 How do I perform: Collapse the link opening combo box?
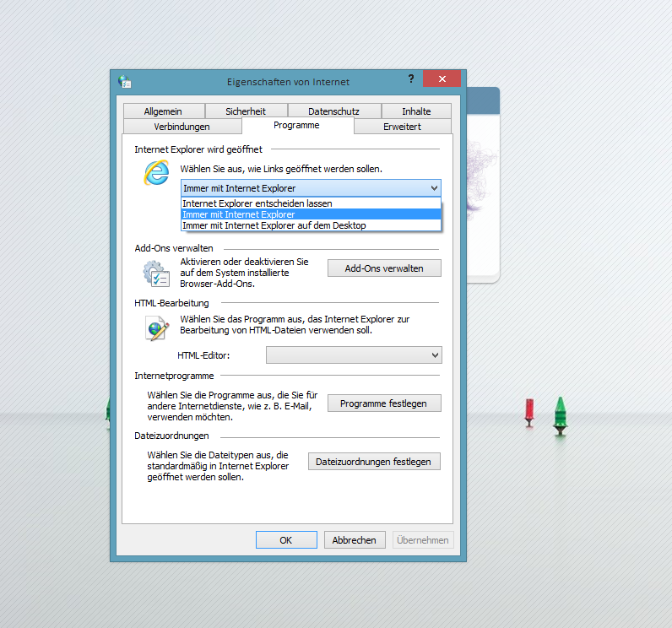pyautogui.click(x=311, y=188)
